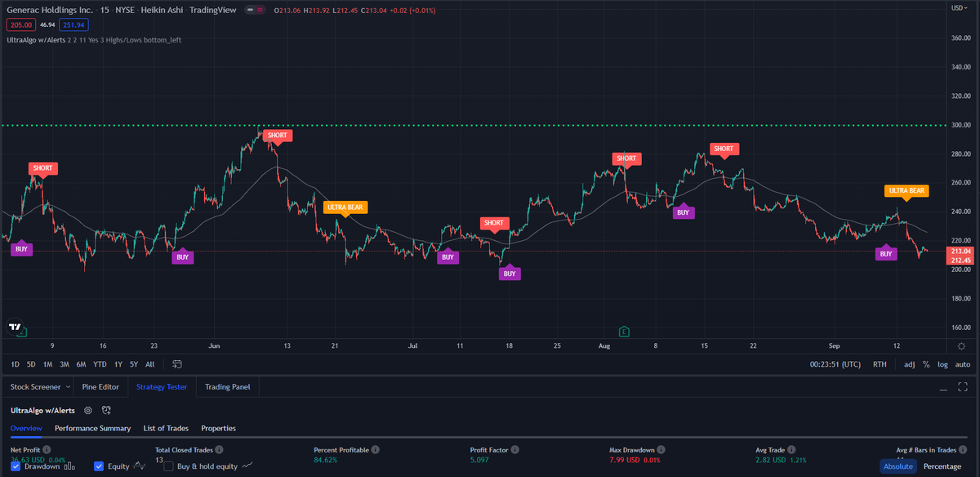This screenshot has width=980, height=477.
Task: Open the TradingView logo watermark on the chart
Action: [16, 327]
